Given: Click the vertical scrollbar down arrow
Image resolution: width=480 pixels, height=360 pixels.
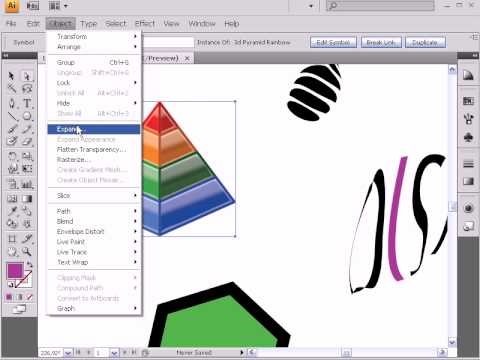Looking at the screenshot, I should point(452,342).
